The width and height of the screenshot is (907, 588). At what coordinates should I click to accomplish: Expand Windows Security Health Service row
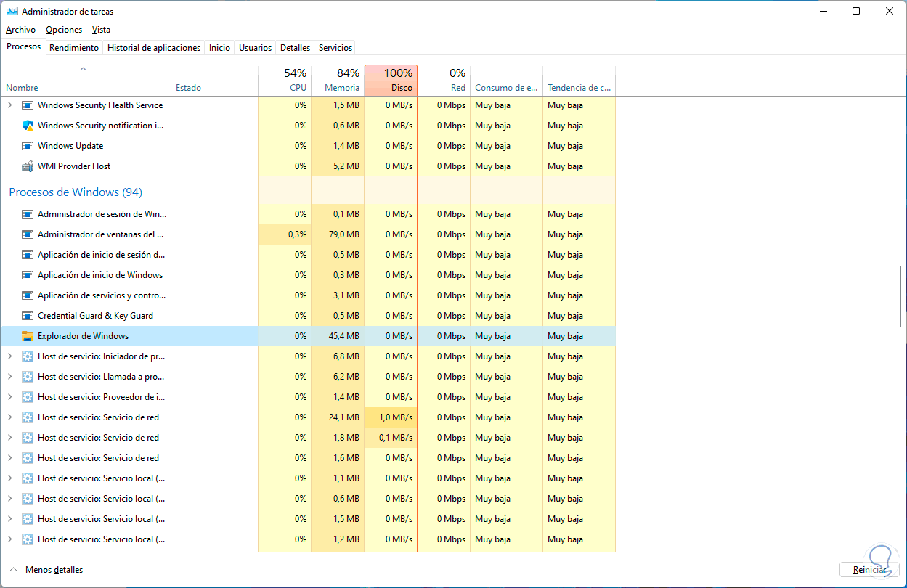[9, 105]
